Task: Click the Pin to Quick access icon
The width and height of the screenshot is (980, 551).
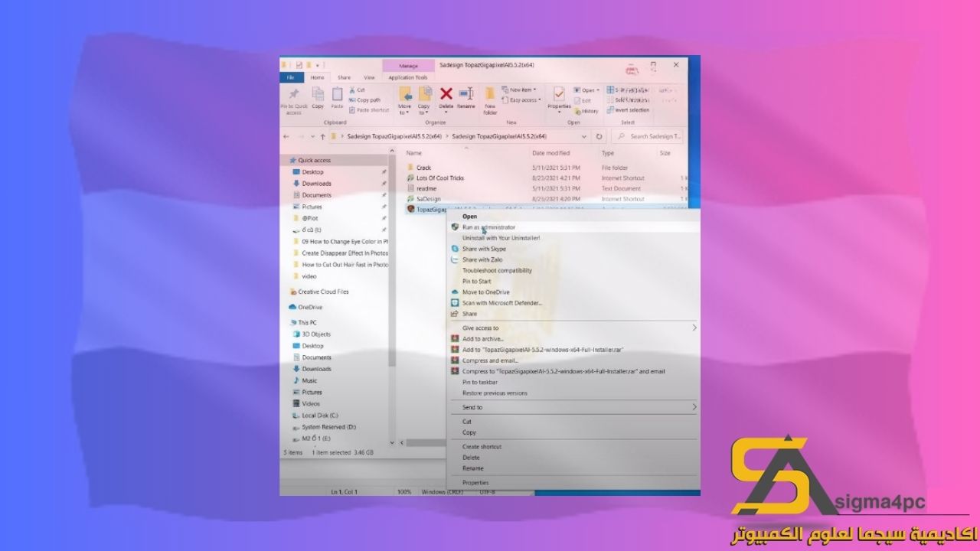Action: [x=293, y=93]
